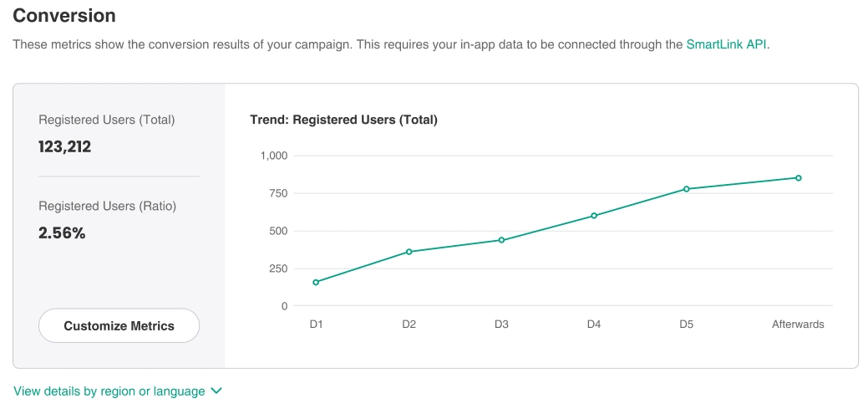Image resolution: width=868 pixels, height=409 pixels.
Task: Click the Customize Metrics button
Action: pos(119,325)
